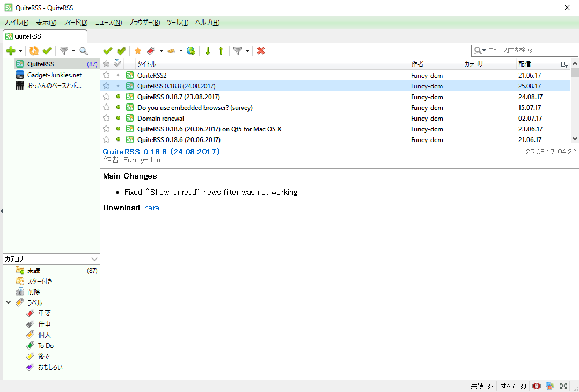Click the share news handshake icon
The width and height of the screenshot is (579, 392).
(171, 50)
